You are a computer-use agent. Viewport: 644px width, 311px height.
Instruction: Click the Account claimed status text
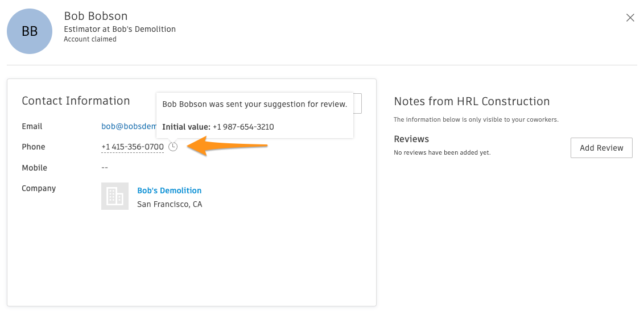pos(90,39)
